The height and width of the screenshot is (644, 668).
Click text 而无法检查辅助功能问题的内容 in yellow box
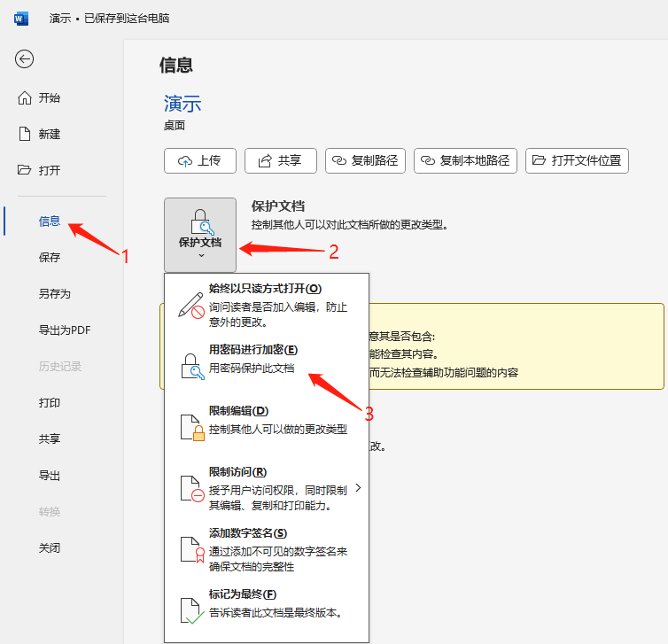444,373
